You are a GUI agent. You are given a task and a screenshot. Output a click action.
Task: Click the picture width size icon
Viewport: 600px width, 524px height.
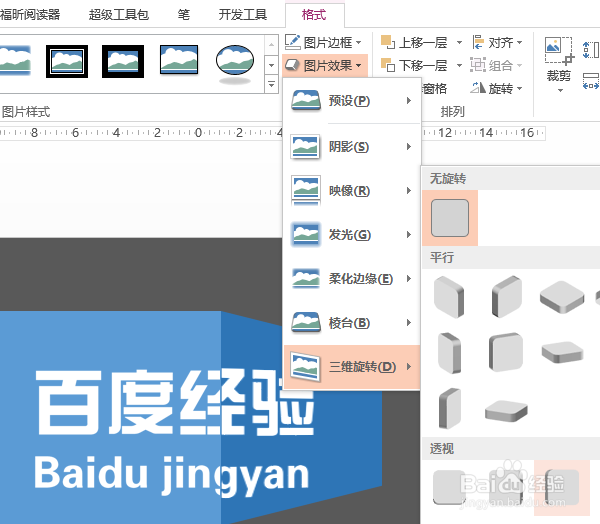tap(590, 81)
